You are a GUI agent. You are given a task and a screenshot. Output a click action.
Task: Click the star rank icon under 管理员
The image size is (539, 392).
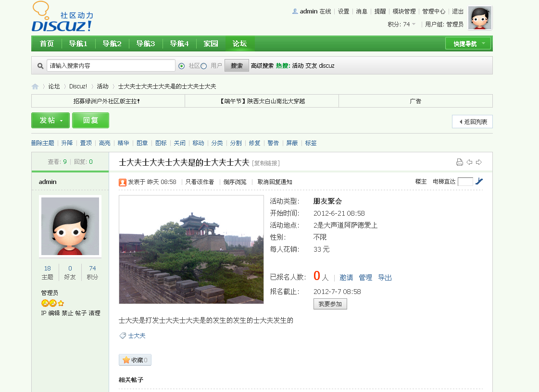tap(61, 303)
